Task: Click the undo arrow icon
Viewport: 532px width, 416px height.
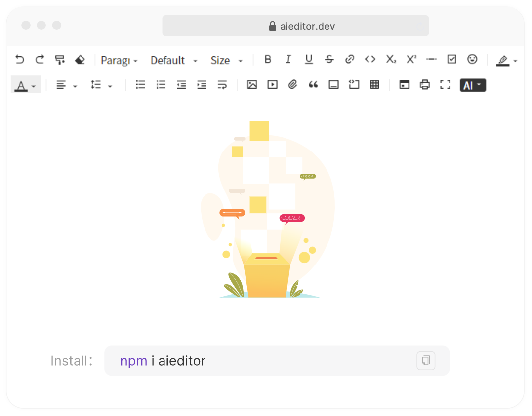Action: point(20,60)
